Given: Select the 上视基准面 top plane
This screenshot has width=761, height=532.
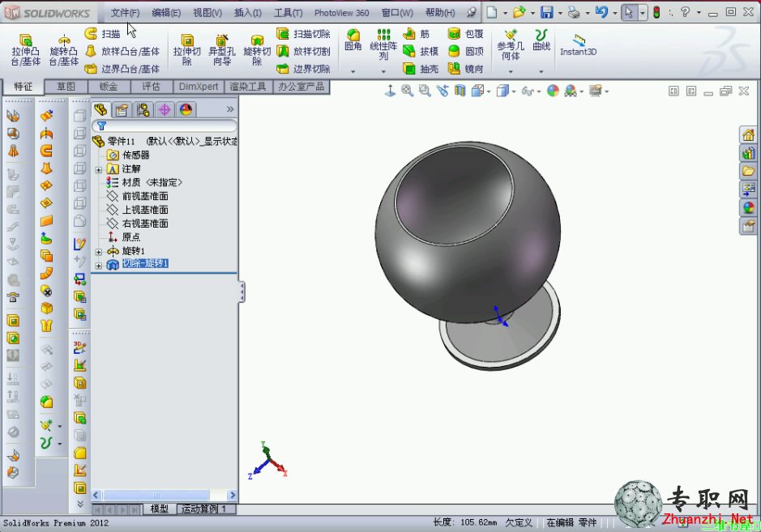Looking at the screenshot, I should coord(145,210).
